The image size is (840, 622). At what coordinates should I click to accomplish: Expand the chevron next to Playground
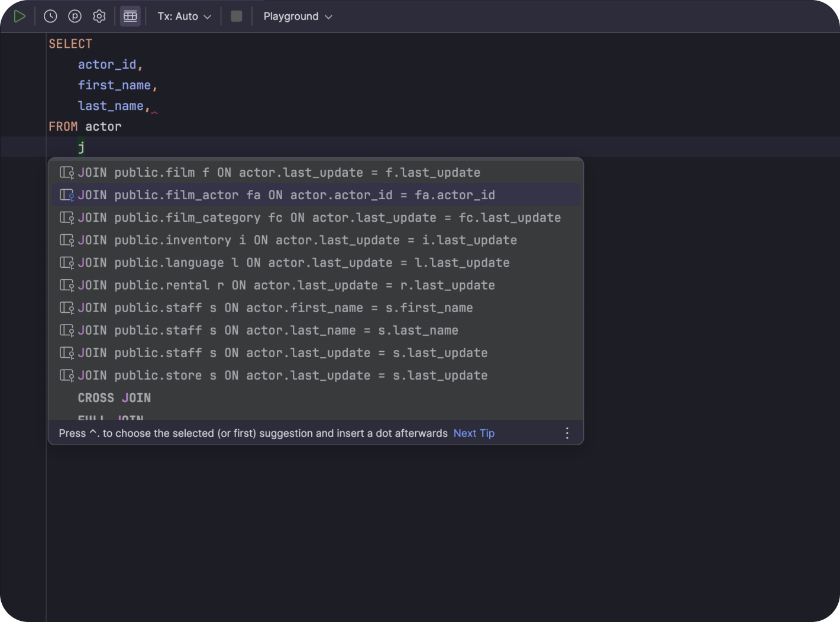pos(329,16)
